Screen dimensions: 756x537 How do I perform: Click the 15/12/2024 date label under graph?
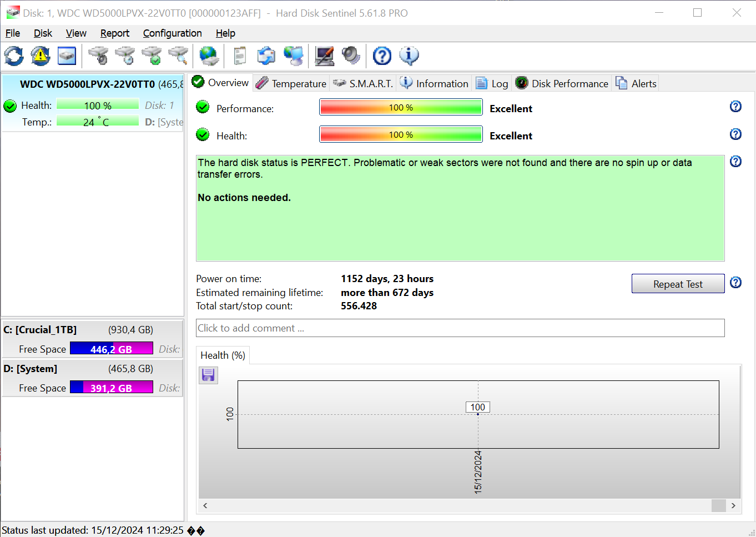click(x=478, y=473)
